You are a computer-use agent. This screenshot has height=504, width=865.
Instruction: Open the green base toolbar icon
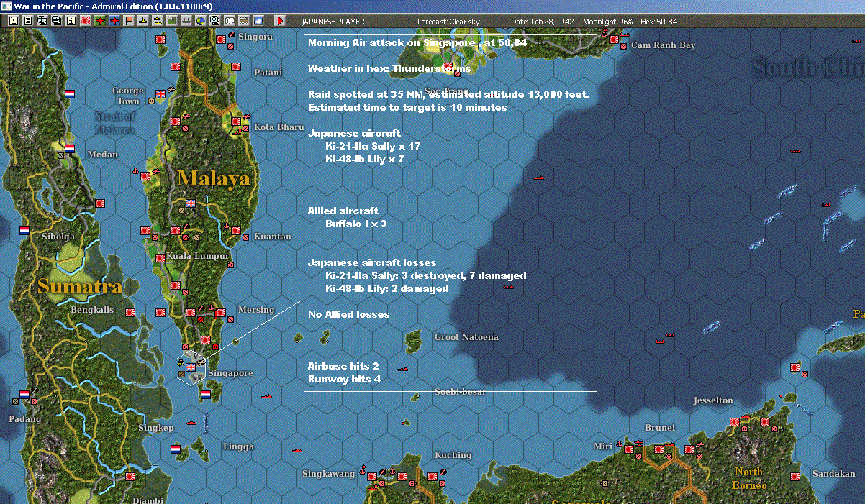click(172, 21)
